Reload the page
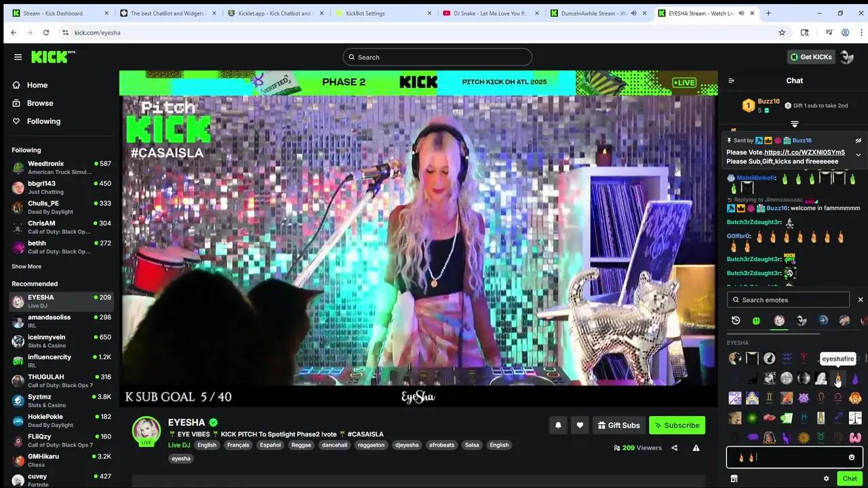 coord(45,33)
